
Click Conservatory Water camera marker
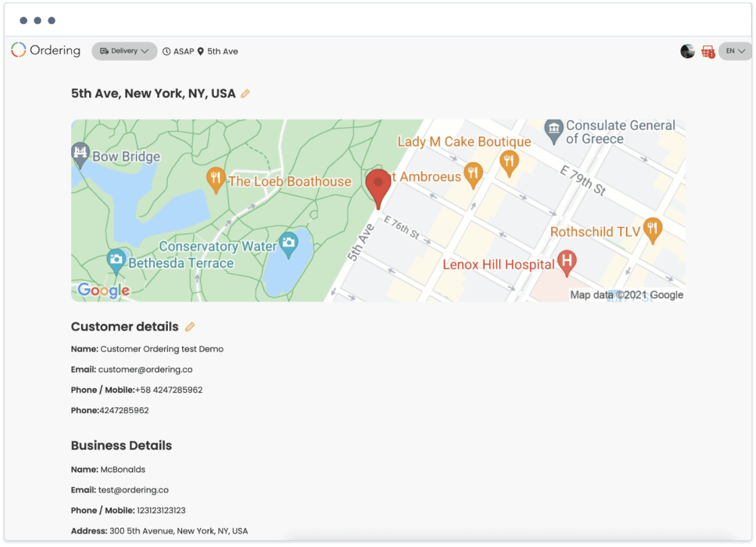pos(289,244)
